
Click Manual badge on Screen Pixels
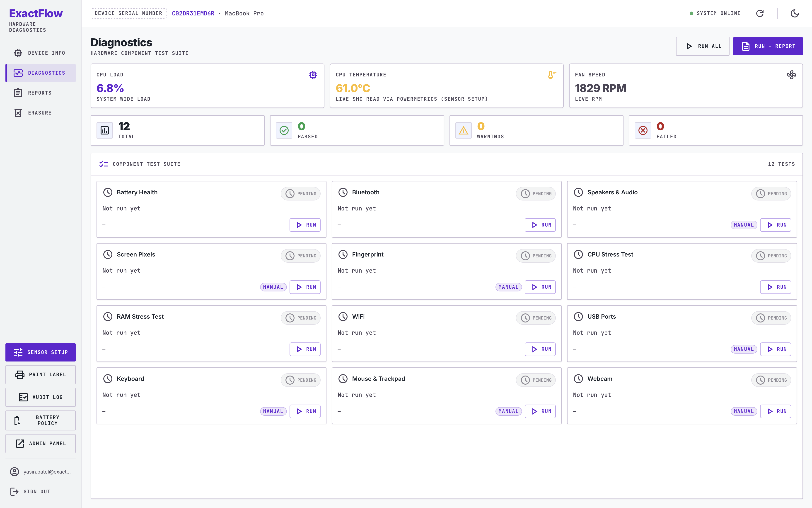pos(273,287)
